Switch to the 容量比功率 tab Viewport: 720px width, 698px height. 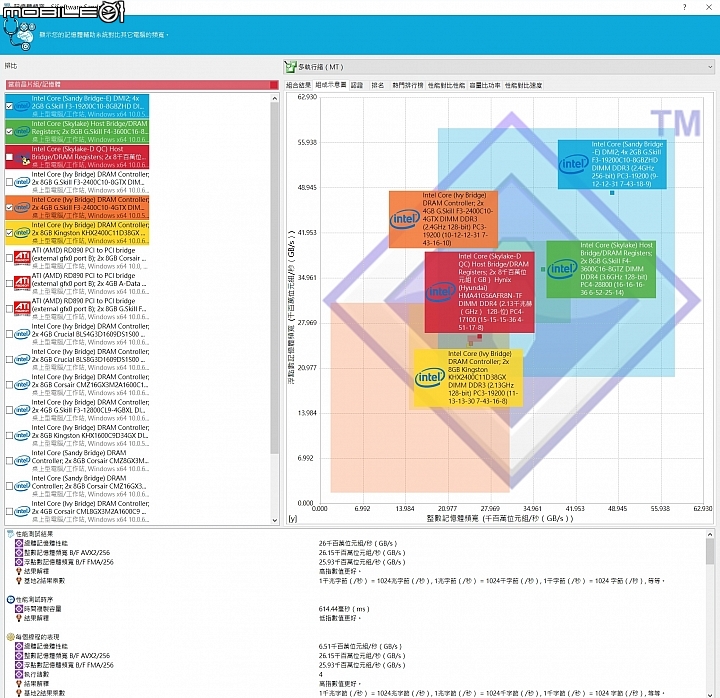pyautogui.click(x=485, y=85)
